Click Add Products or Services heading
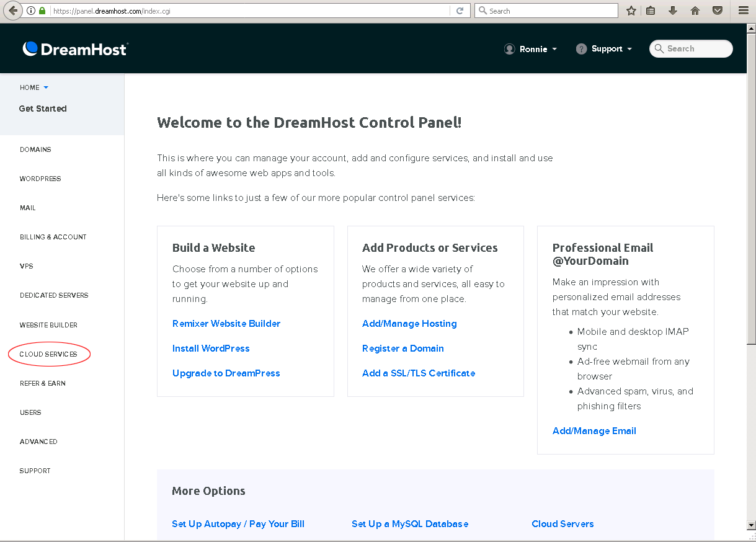756x542 pixels. point(430,247)
